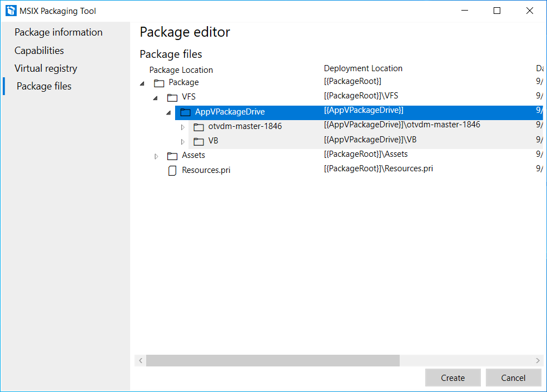Switch to the Capabilities tab
547x392 pixels.
point(39,51)
